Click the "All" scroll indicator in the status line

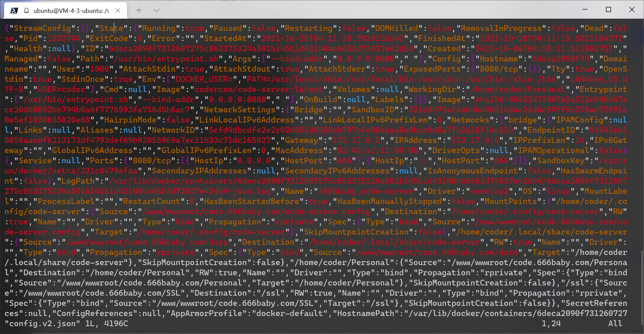(615, 324)
